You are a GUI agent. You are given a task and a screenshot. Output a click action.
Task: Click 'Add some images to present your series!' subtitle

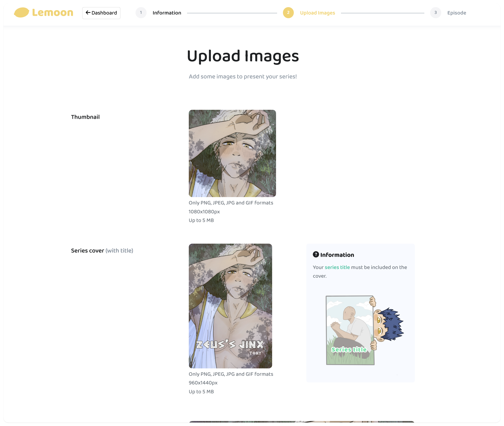[x=243, y=76]
